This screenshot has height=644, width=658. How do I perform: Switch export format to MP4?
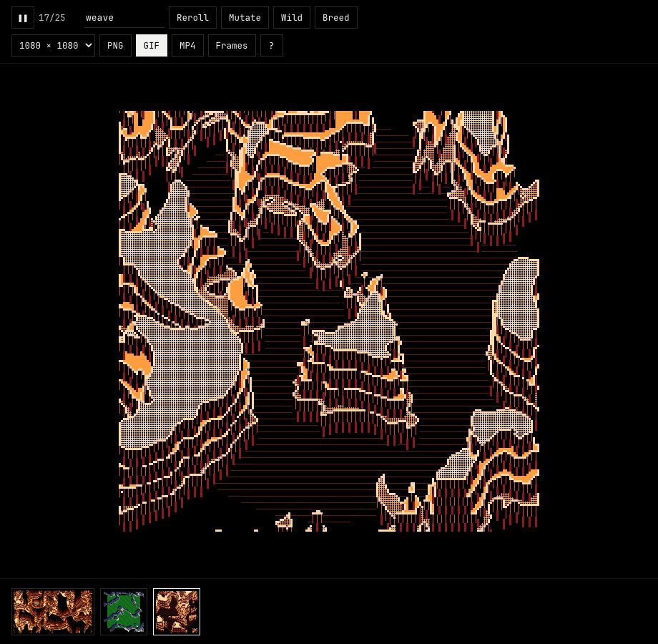click(x=187, y=45)
